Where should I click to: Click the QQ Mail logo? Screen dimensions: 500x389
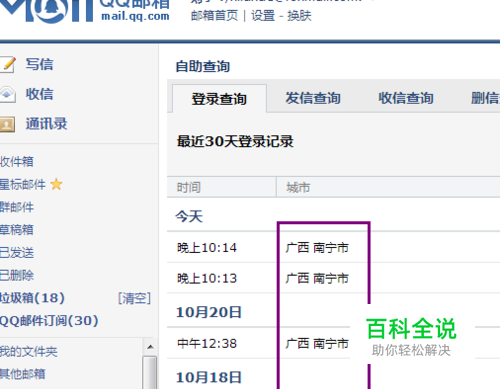coord(85,11)
